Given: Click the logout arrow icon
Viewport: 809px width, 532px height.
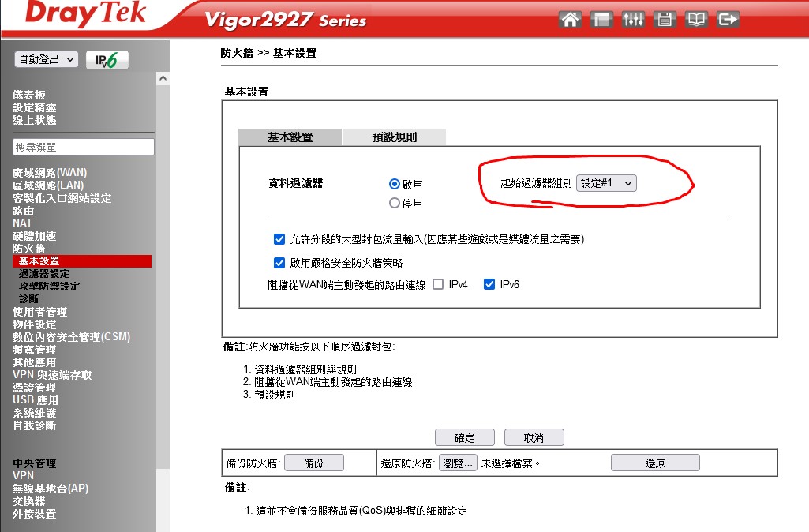Looking at the screenshot, I should pyautogui.click(x=728, y=20).
